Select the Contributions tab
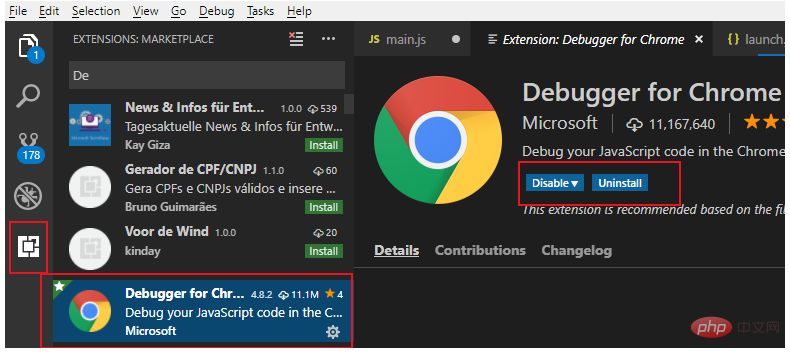 [x=480, y=250]
